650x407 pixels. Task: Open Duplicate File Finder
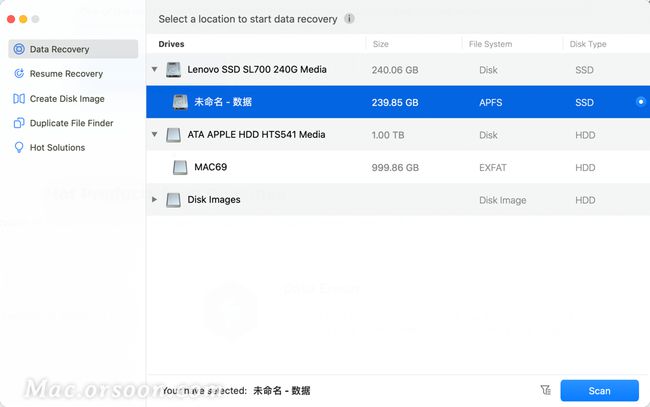click(x=73, y=123)
